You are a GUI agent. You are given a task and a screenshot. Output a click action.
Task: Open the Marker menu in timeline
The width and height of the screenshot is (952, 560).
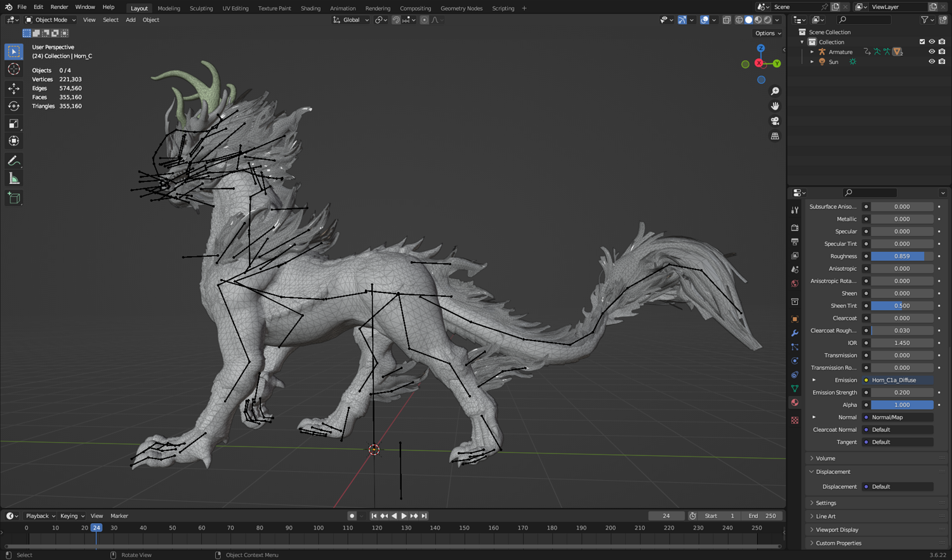(x=119, y=516)
